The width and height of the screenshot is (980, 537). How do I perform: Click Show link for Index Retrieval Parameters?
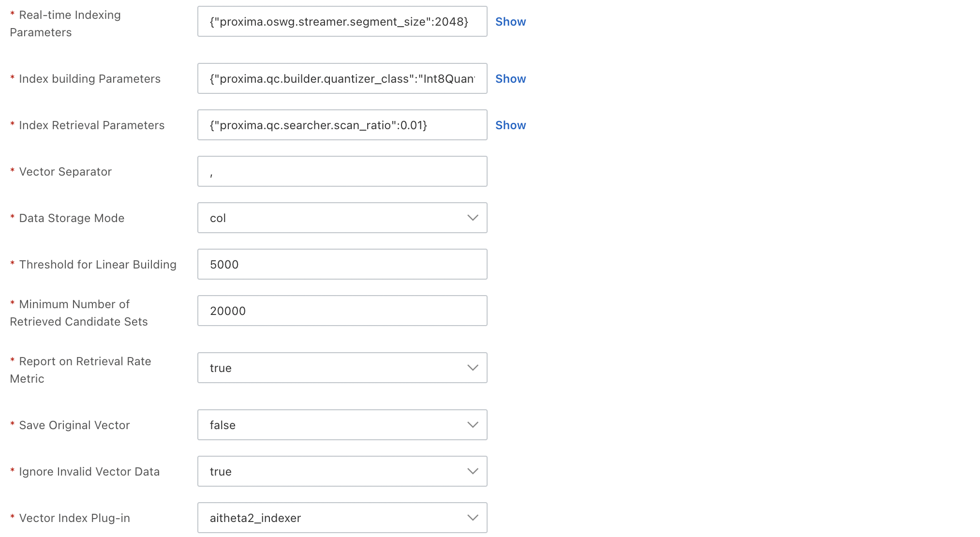point(510,125)
